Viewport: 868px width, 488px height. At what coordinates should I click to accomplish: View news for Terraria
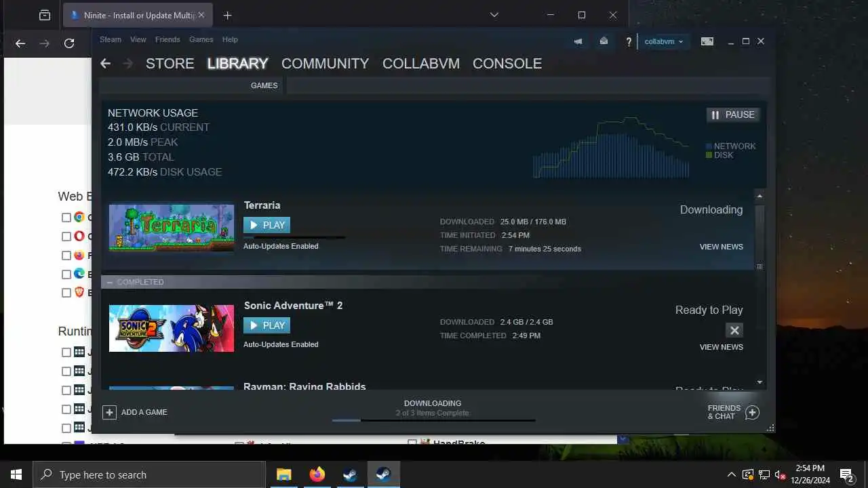point(721,247)
